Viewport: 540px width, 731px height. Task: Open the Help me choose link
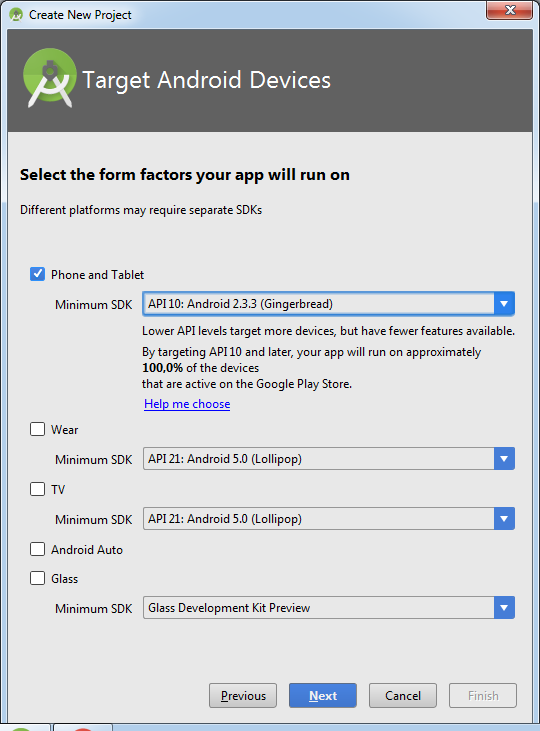[x=187, y=404]
